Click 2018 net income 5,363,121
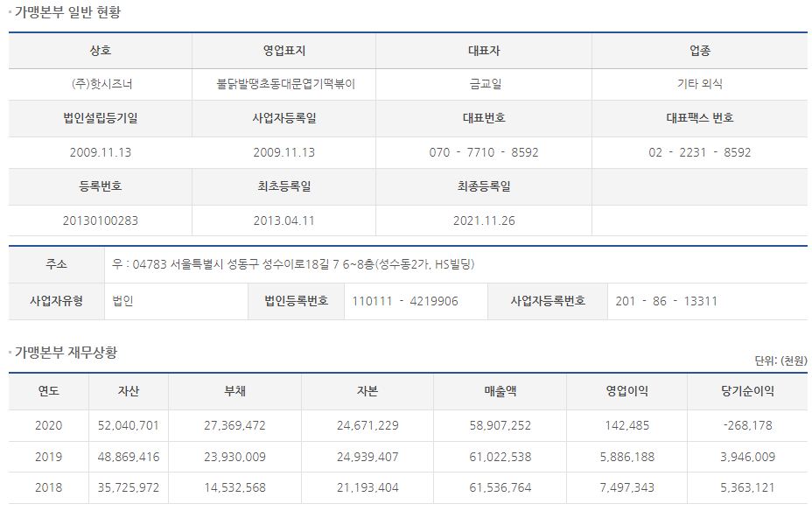Screen dimensions: 812x511 click(x=748, y=487)
